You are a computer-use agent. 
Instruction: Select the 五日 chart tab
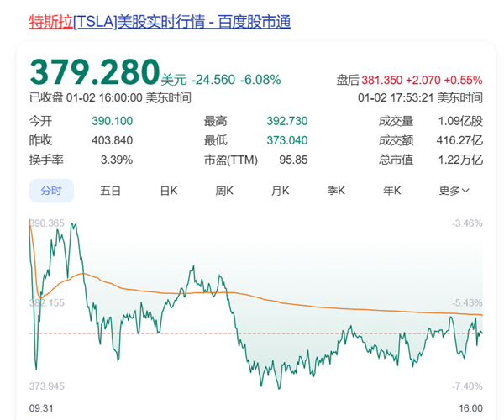[111, 191]
